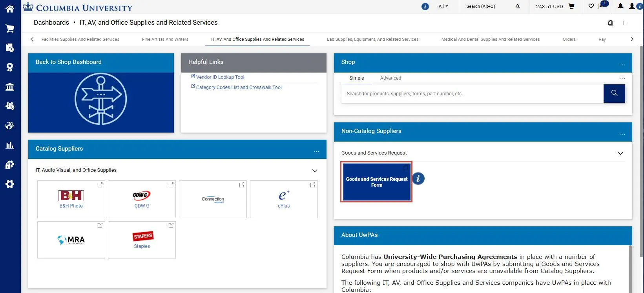
Task: Open Staples external-link corner icon
Action: (171, 226)
